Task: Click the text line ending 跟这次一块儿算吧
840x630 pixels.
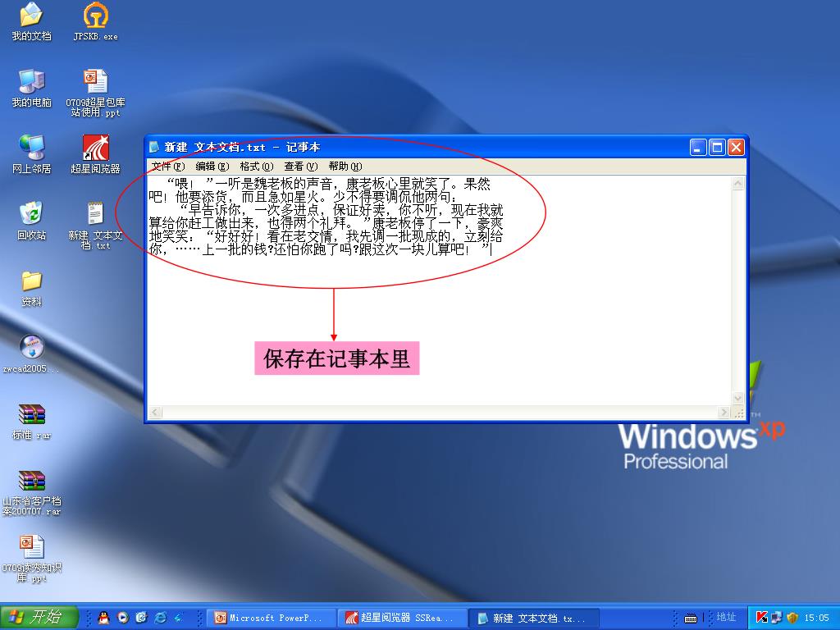Action: [321, 249]
